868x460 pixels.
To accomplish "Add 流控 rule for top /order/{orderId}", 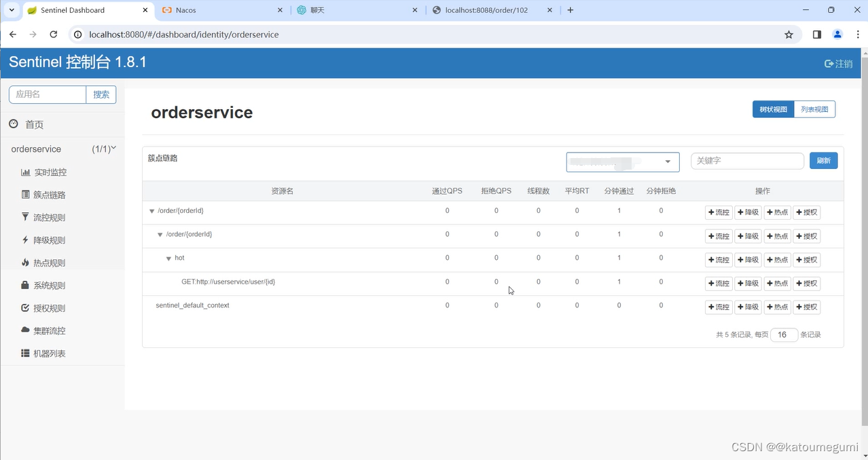I will click(x=719, y=212).
